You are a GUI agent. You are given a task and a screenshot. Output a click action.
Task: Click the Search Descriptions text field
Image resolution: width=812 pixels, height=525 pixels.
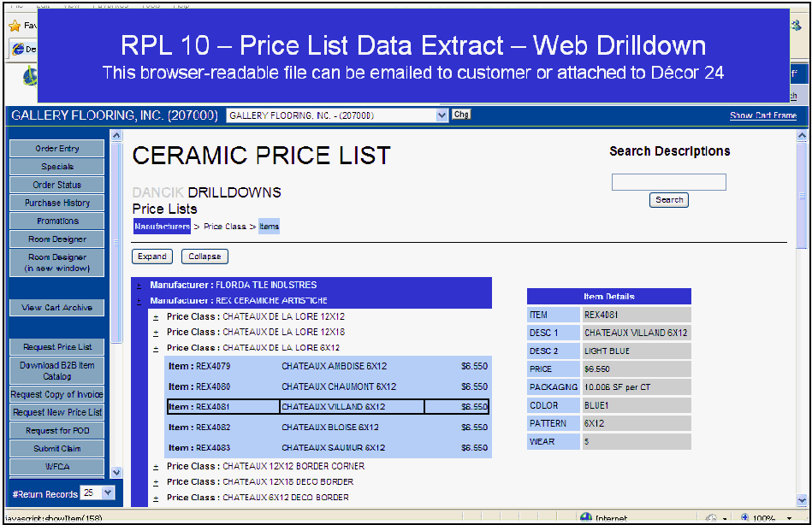[668, 182]
